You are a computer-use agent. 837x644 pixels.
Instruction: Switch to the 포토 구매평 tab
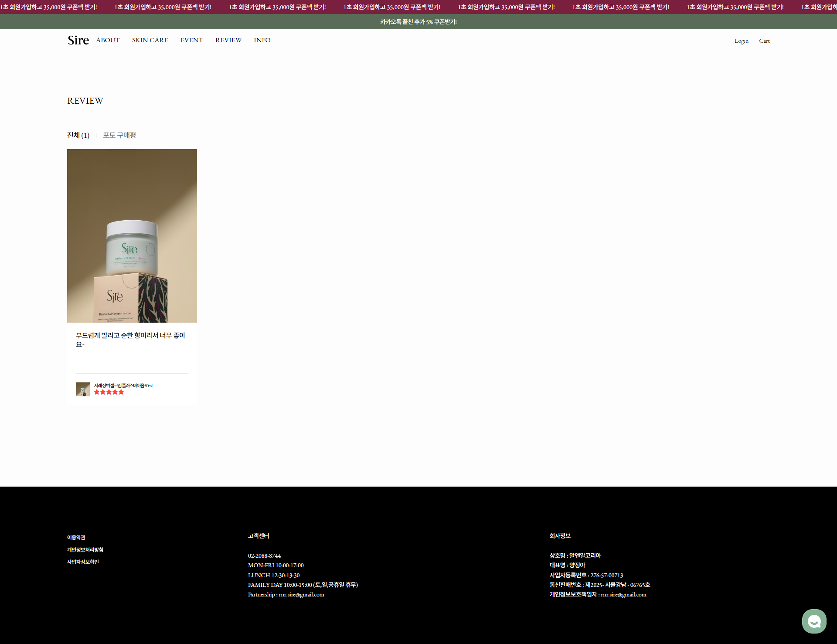(x=119, y=135)
